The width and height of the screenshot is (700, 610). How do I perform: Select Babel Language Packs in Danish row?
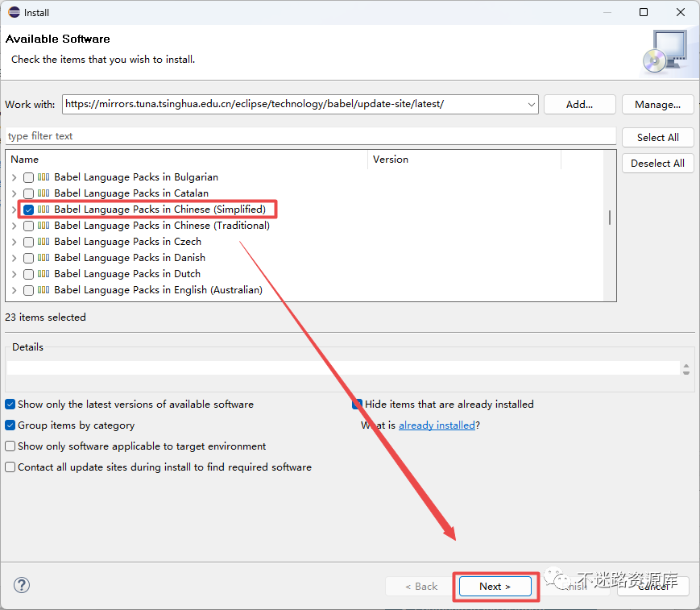pyautogui.click(x=130, y=258)
